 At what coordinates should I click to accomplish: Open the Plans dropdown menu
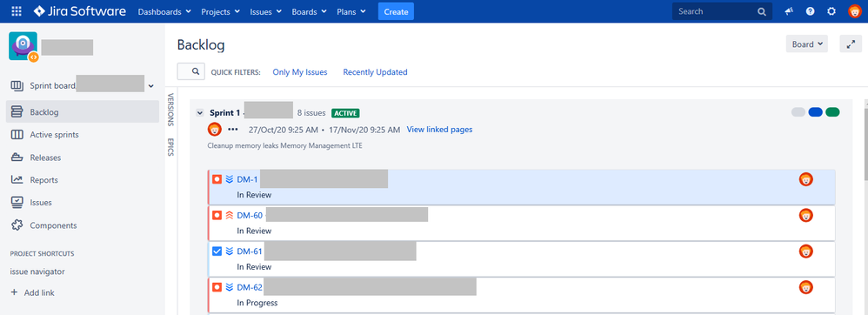[x=351, y=11]
